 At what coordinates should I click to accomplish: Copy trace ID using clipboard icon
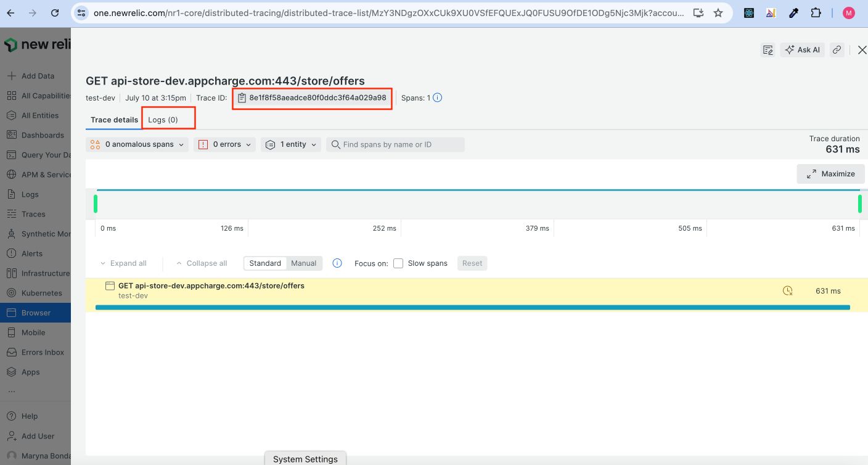click(242, 97)
